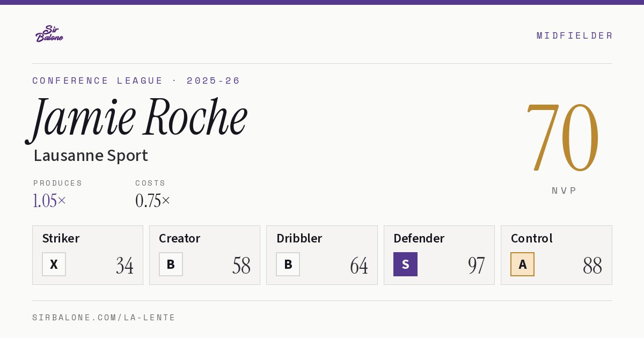Click the Sir Balone logo
The image size is (644, 338).
[49, 34]
